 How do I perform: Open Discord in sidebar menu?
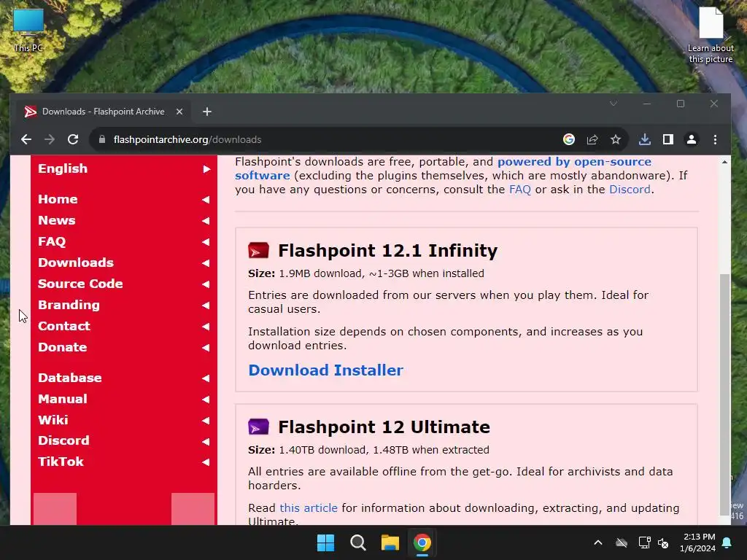[x=124, y=440]
